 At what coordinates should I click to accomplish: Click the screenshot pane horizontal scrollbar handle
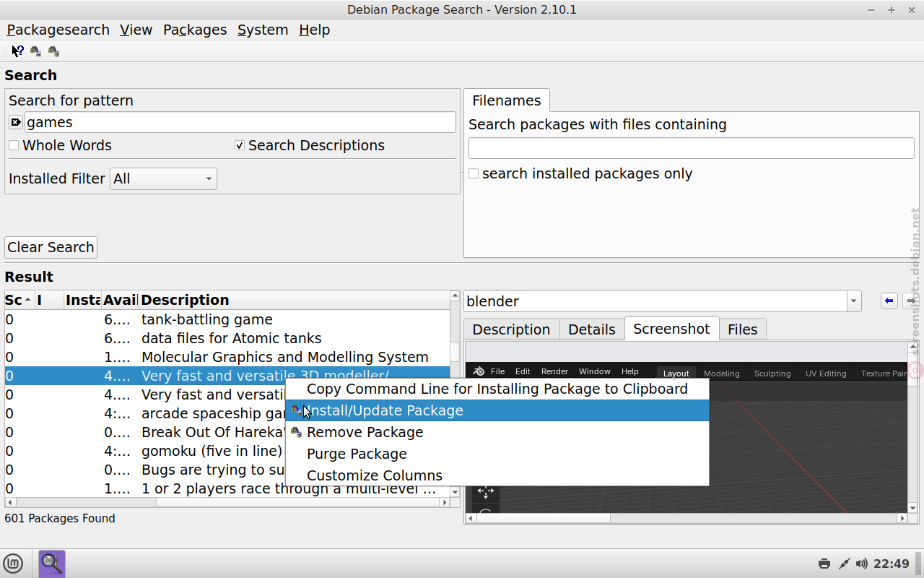[543, 518]
